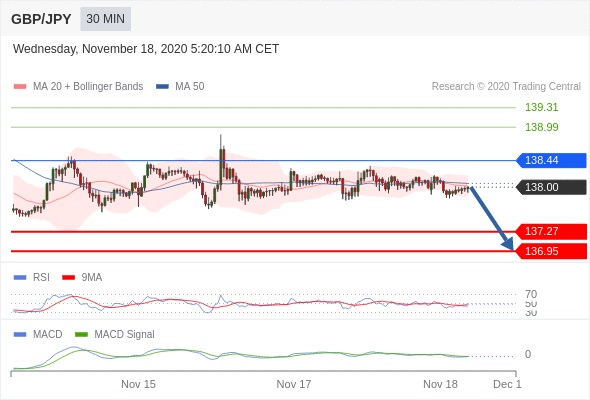Viewport: 590px width, 400px height.
Task: Click the red 136.95 support price tag
Action: [551, 251]
